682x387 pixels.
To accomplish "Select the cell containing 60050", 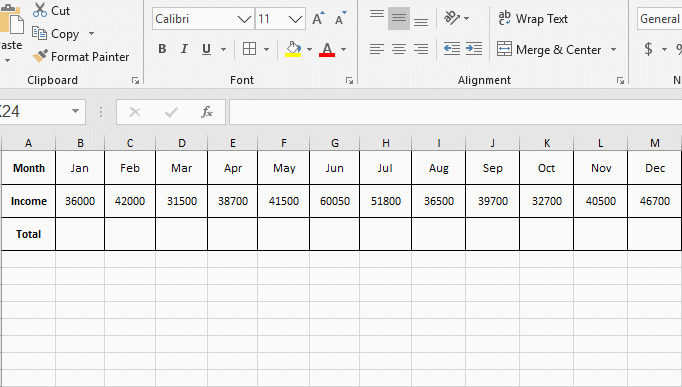I will 334,201.
